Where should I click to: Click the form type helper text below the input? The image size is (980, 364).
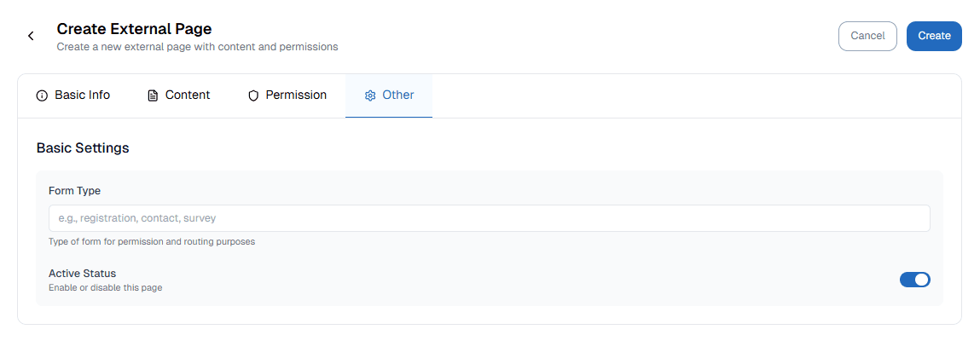coord(152,242)
